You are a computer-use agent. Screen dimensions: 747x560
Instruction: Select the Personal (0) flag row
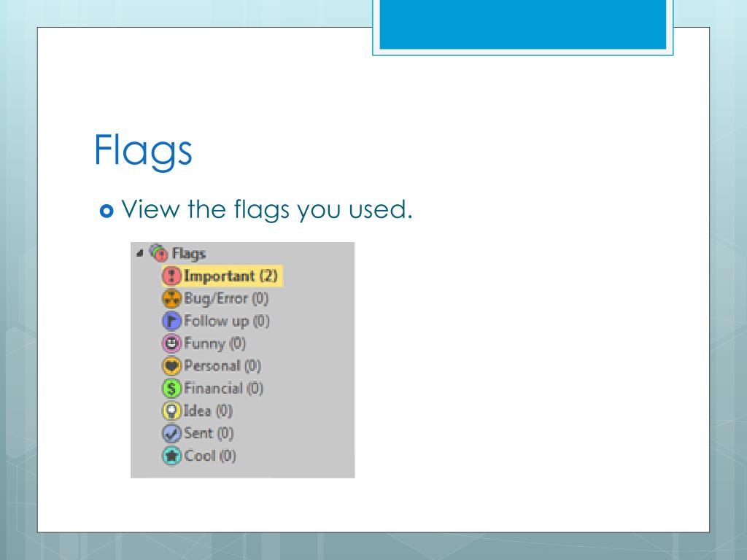(x=212, y=366)
